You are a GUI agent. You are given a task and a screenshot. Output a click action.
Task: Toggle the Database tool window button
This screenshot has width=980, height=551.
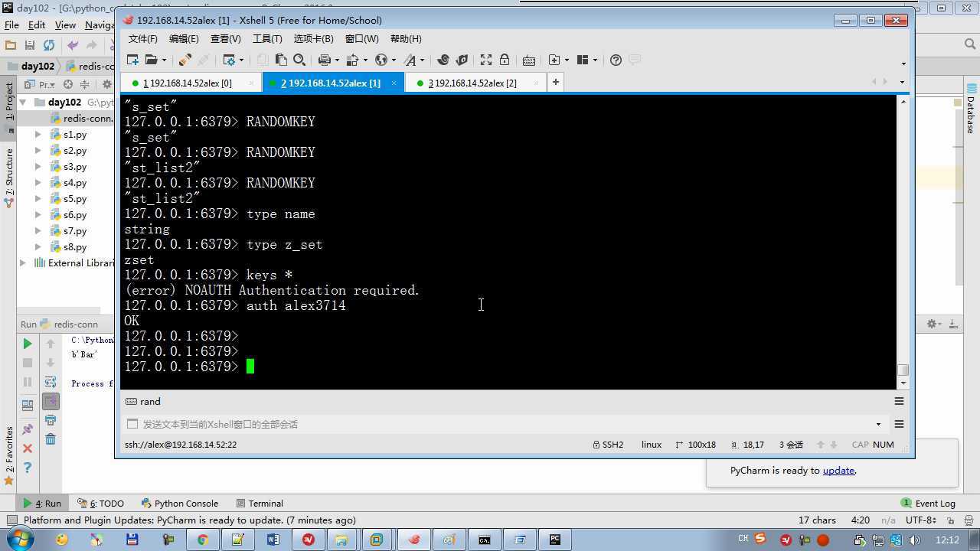pos(971,109)
